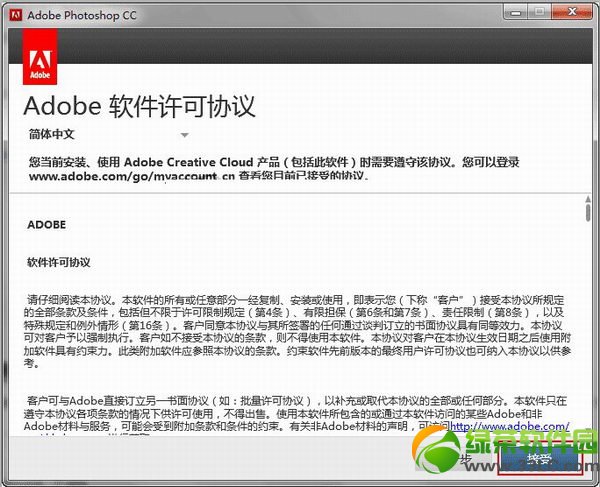Click the Photoshop CC title bar icon
The width and height of the screenshot is (600, 487).
14,13
